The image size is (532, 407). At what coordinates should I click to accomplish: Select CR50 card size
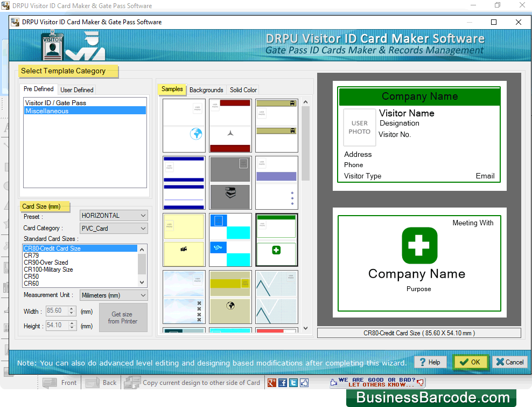pyautogui.click(x=80, y=276)
